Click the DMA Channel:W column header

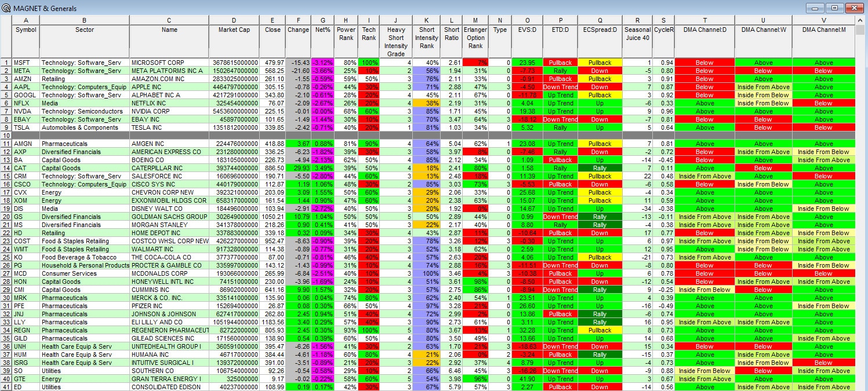pyautogui.click(x=763, y=41)
